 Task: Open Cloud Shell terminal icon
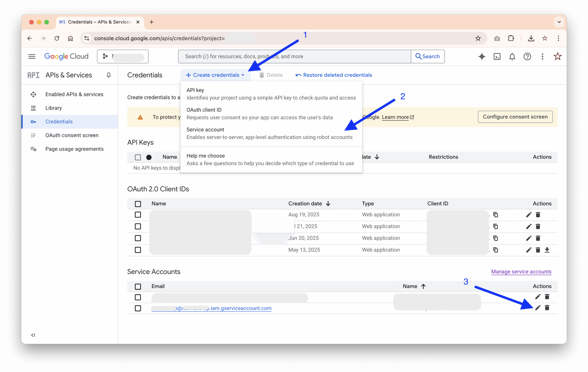(x=497, y=57)
